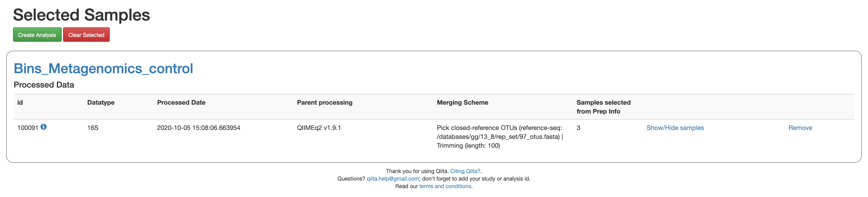Click the Datatype column header
The image size is (868, 197).
(101, 103)
